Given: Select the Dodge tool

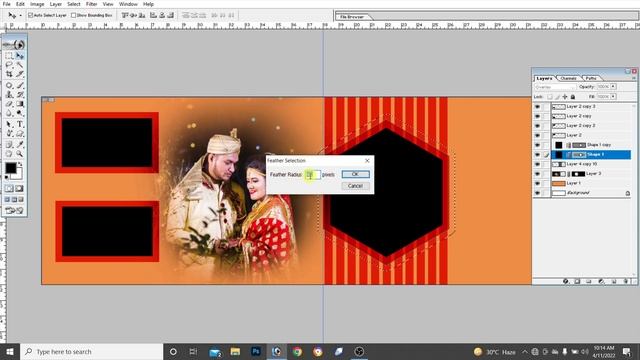Looking at the screenshot, I should coord(20,113).
